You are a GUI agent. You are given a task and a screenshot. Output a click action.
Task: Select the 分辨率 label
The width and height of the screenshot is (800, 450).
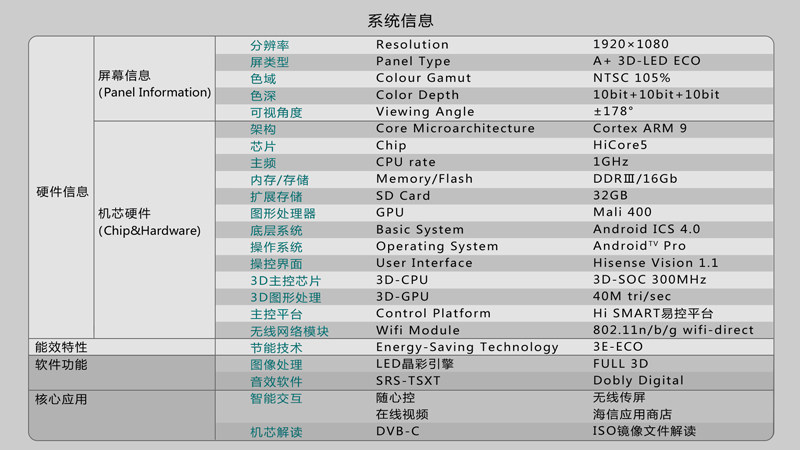click(x=269, y=45)
